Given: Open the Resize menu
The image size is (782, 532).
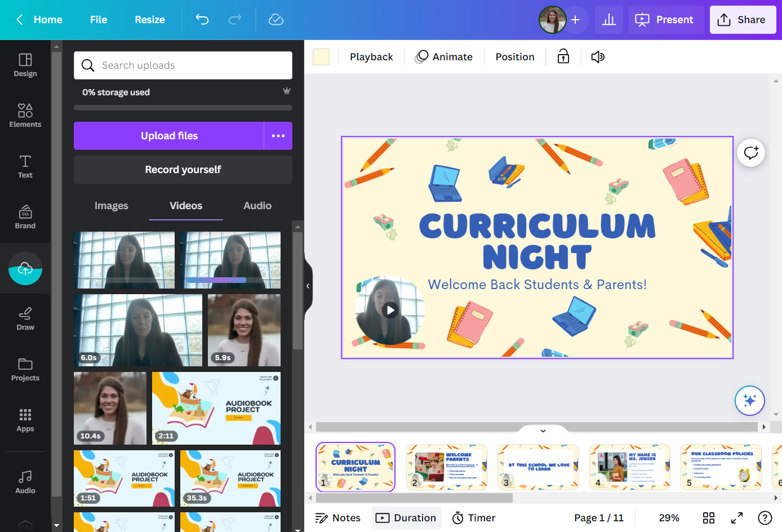Looking at the screenshot, I should pyautogui.click(x=150, y=20).
